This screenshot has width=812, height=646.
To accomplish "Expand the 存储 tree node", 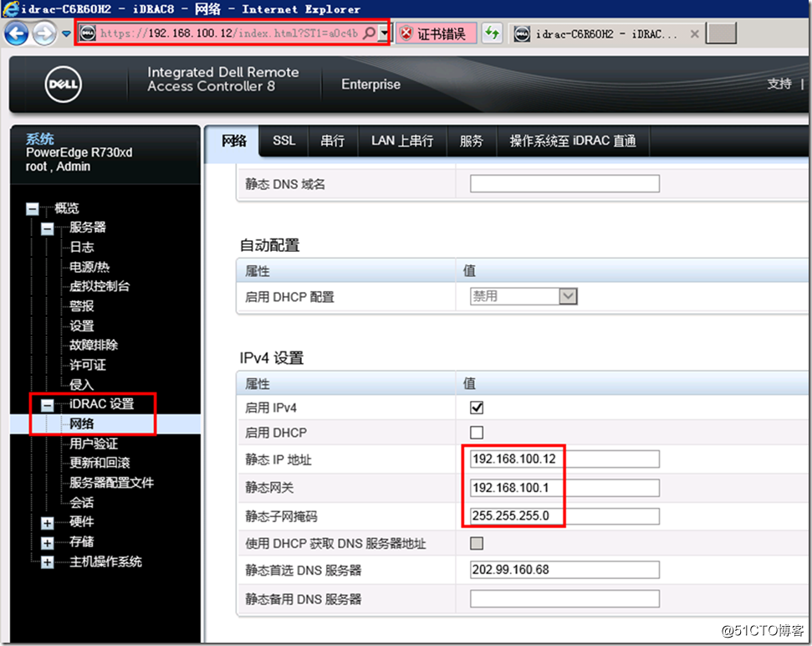I will (x=48, y=542).
